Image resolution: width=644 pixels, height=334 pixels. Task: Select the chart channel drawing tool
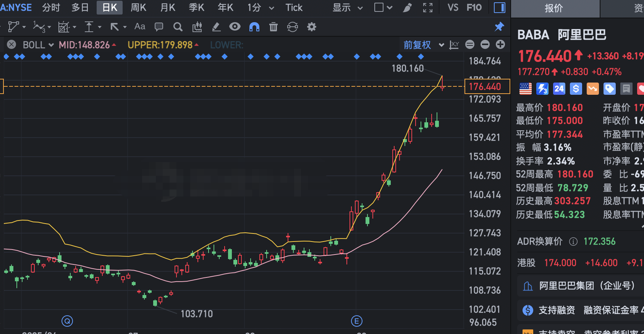63,27
